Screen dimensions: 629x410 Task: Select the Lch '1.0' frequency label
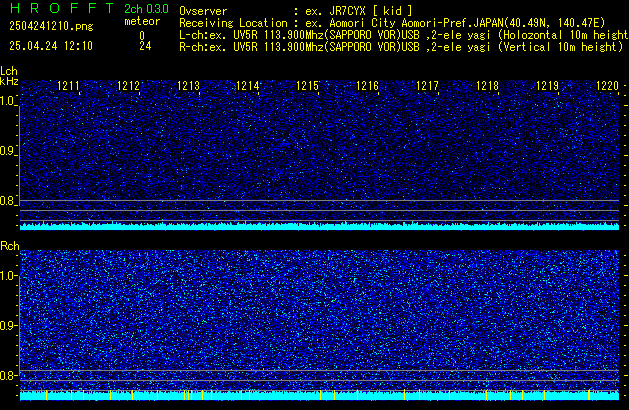7,101
